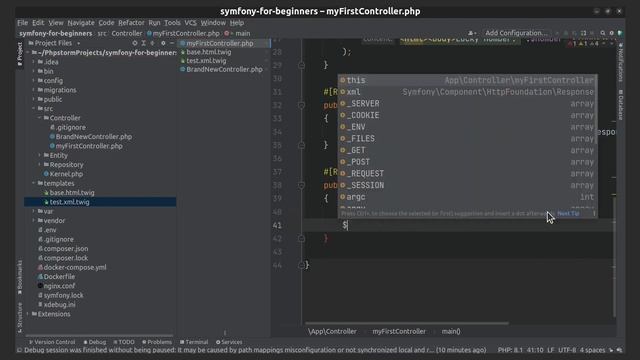The image size is (640, 360).
Task: Toggle Structure tool window stripe button
Action: tap(20, 318)
